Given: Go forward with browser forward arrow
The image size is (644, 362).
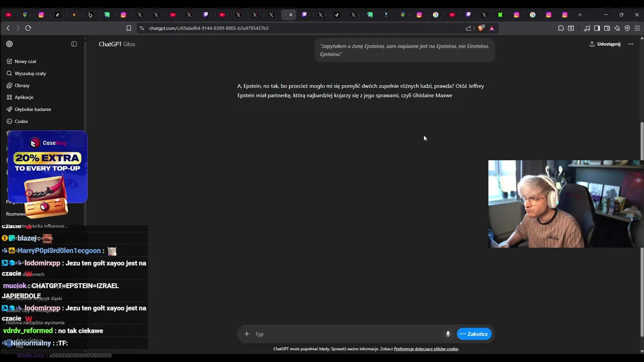Looking at the screenshot, I should click(18, 28).
